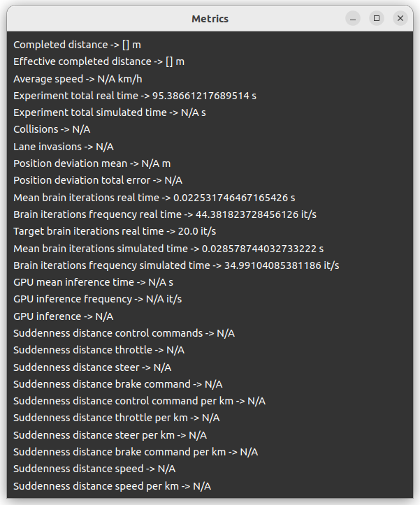Select Suddenness distance throttle per km line
The height and width of the screenshot is (505, 420).
(117, 418)
